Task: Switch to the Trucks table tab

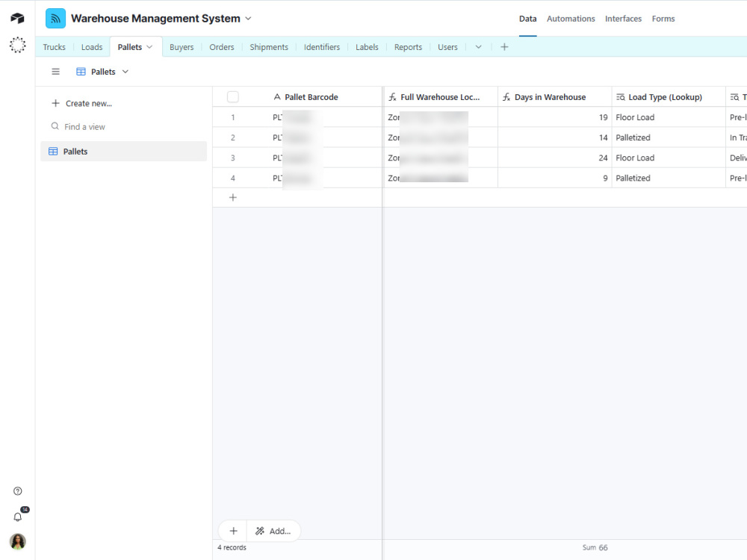Action: click(x=55, y=46)
